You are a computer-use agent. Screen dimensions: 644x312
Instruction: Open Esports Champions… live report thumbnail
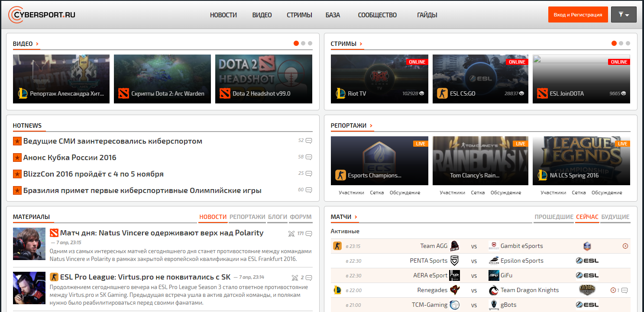[379, 161]
